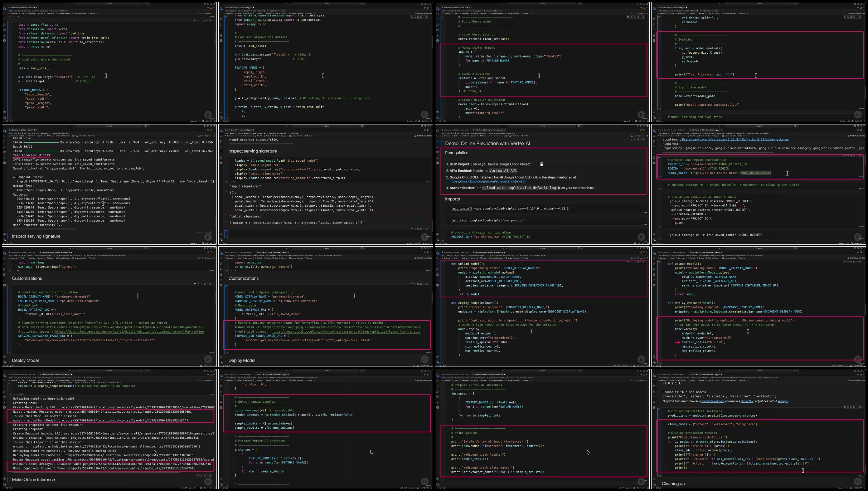Open Chat icon in 'Build Keras model' frame title bar
This screenshot has width=868, height=491.
coord(578,4)
